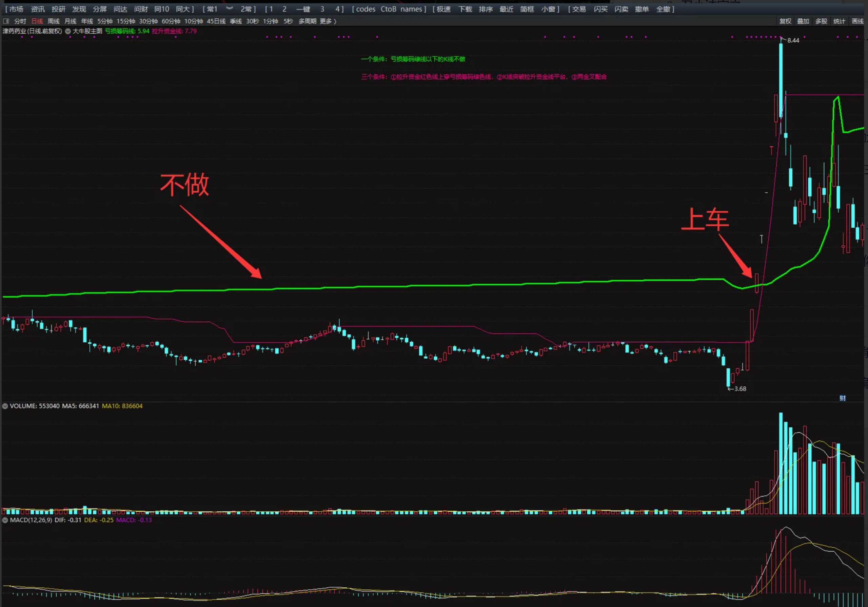Switch to 10分钟 period tab
Image resolution: width=868 pixels, height=607 pixels.
pyautogui.click(x=194, y=21)
